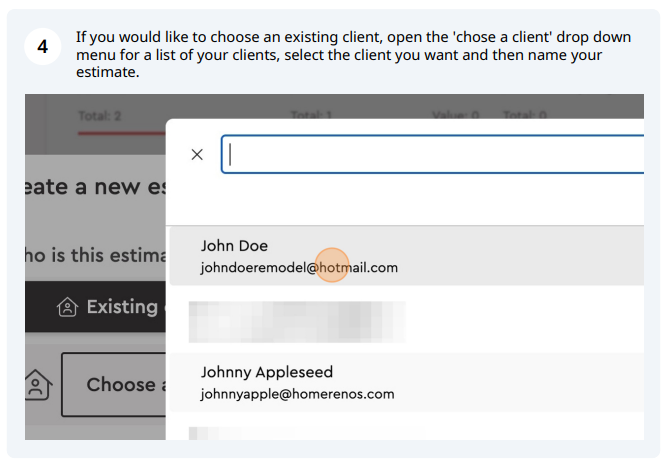Click the house icon on Existing client button

pyautogui.click(x=68, y=307)
